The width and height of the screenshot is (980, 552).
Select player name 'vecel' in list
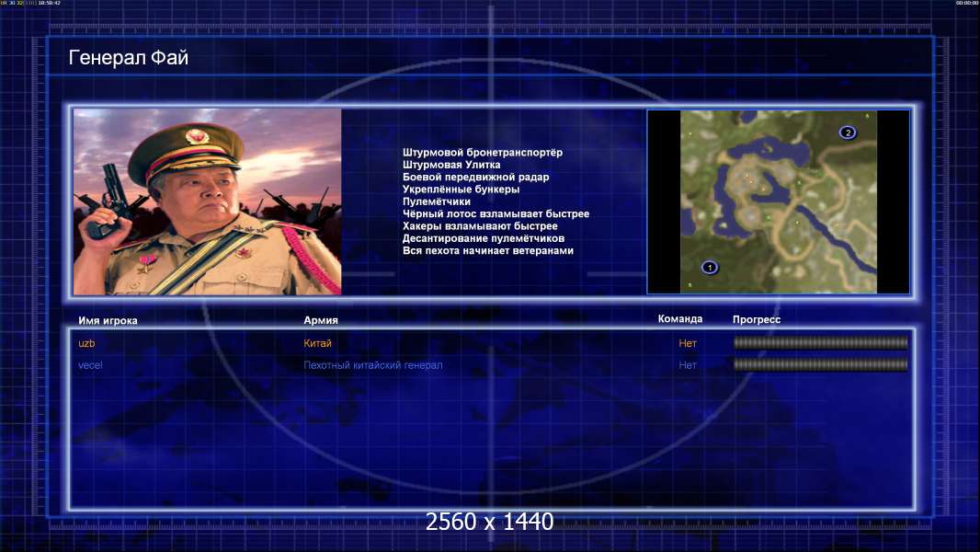coord(91,365)
